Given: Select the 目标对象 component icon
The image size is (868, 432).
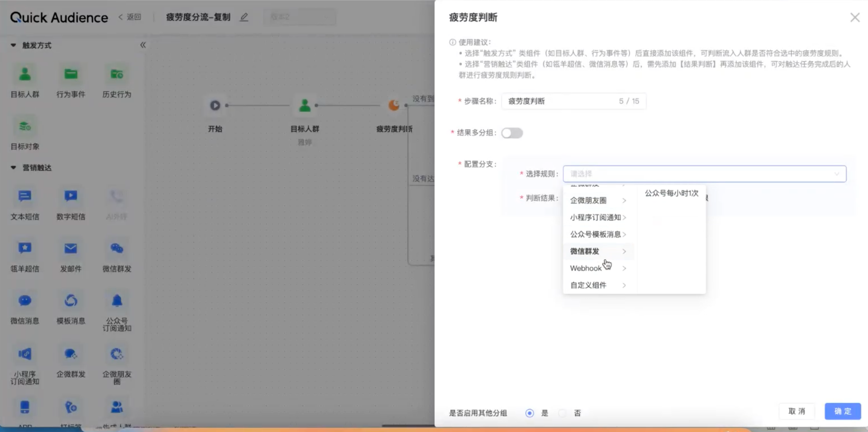Looking at the screenshot, I should pos(25,126).
